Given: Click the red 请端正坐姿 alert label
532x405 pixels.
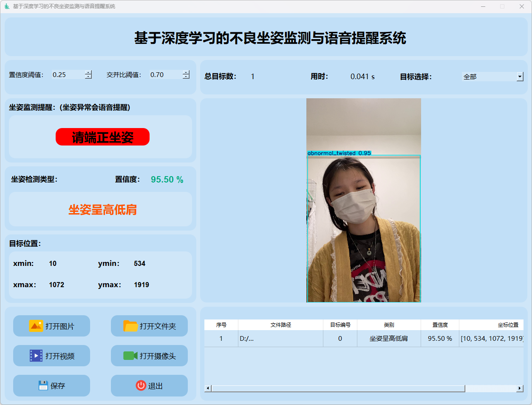Looking at the screenshot, I should [102, 137].
